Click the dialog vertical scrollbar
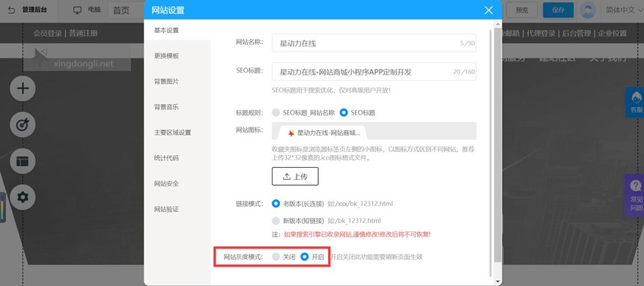644x286 pixels. [x=498, y=144]
